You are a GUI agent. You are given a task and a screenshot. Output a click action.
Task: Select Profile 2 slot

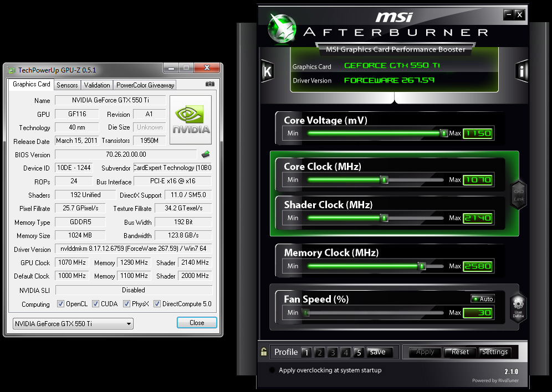[x=319, y=352]
